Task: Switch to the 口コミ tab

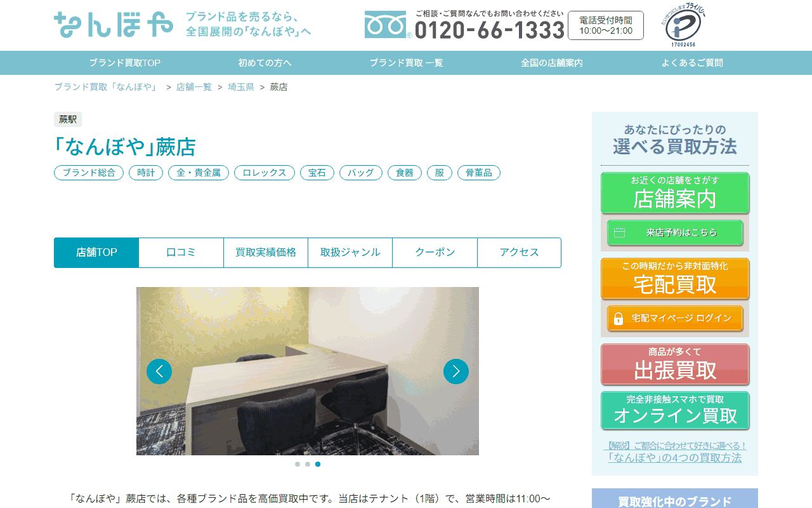Action: pos(181,253)
